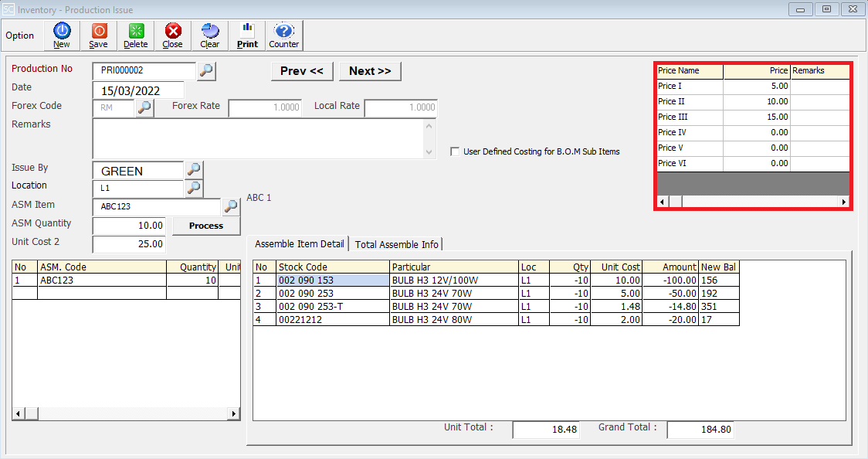Click the ASM Quantity field

[128, 226]
